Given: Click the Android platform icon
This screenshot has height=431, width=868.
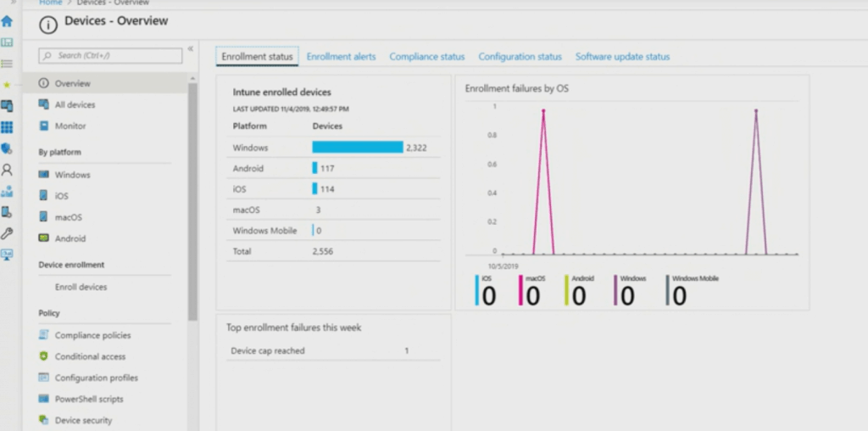Looking at the screenshot, I should (x=43, y=238).
